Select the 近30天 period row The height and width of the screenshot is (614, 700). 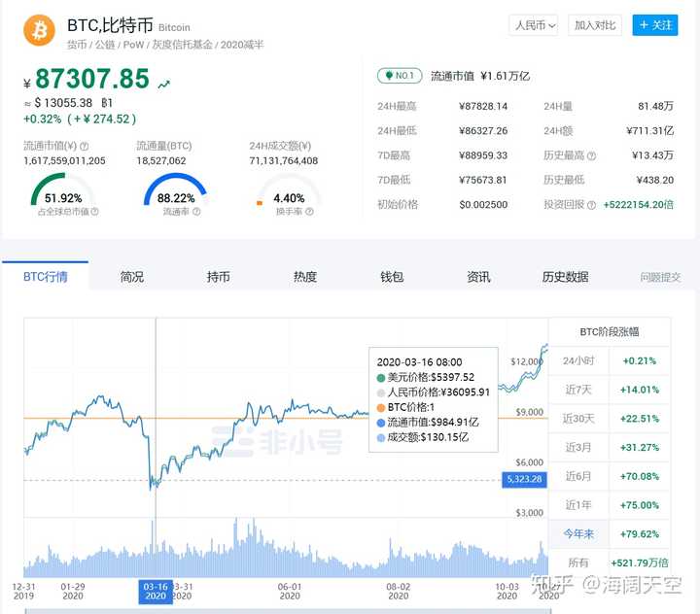610,419
